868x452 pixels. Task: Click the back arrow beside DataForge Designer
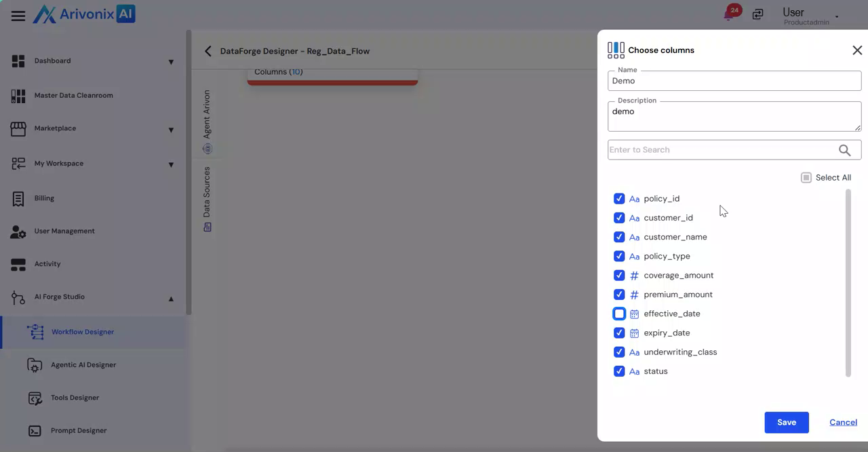click(x=208, y=51)
